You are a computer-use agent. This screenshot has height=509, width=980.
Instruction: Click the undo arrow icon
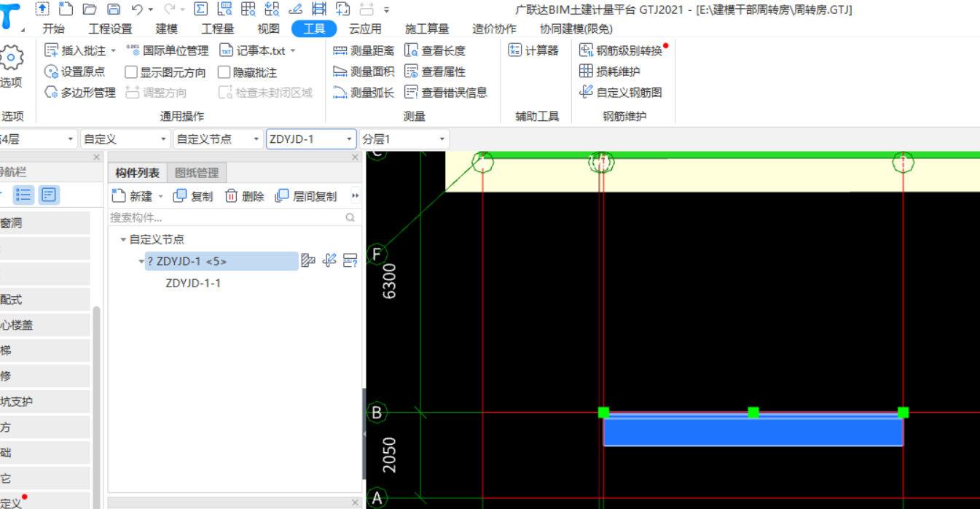(x=138, y=9)
